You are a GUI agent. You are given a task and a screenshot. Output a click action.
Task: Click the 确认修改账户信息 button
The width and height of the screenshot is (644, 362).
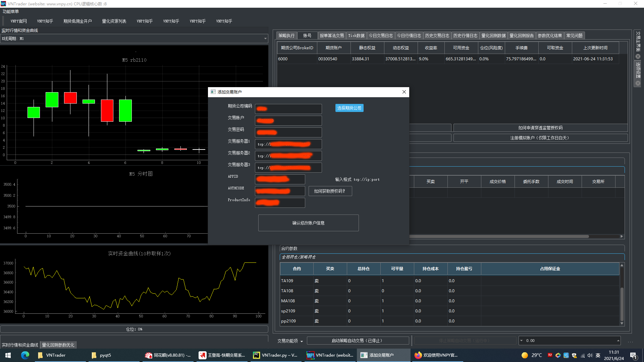tap(308, 223)
